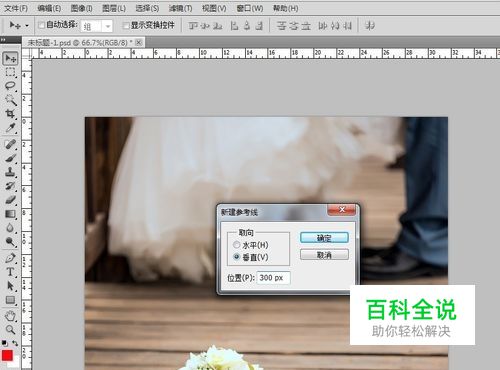The height and width of the screenshot is (370, 500).
Task: Open the Move tool preset picker arrow
Action: click(27, 25)
